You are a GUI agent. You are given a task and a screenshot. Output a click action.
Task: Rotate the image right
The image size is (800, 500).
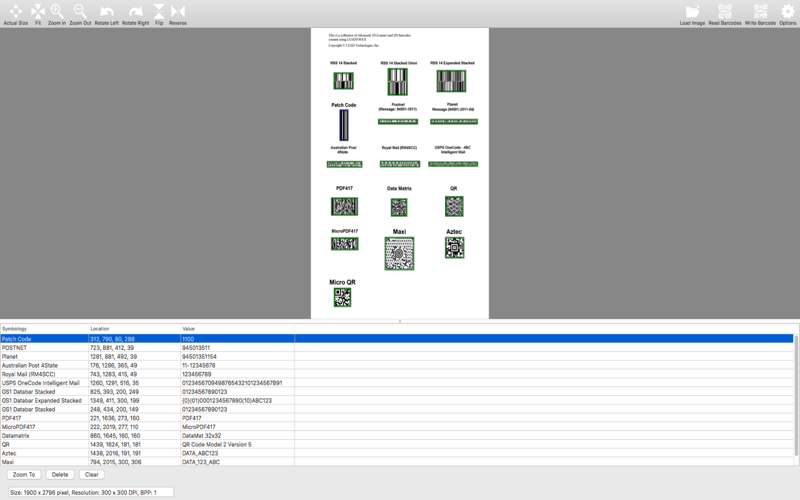tap(136, 14)
